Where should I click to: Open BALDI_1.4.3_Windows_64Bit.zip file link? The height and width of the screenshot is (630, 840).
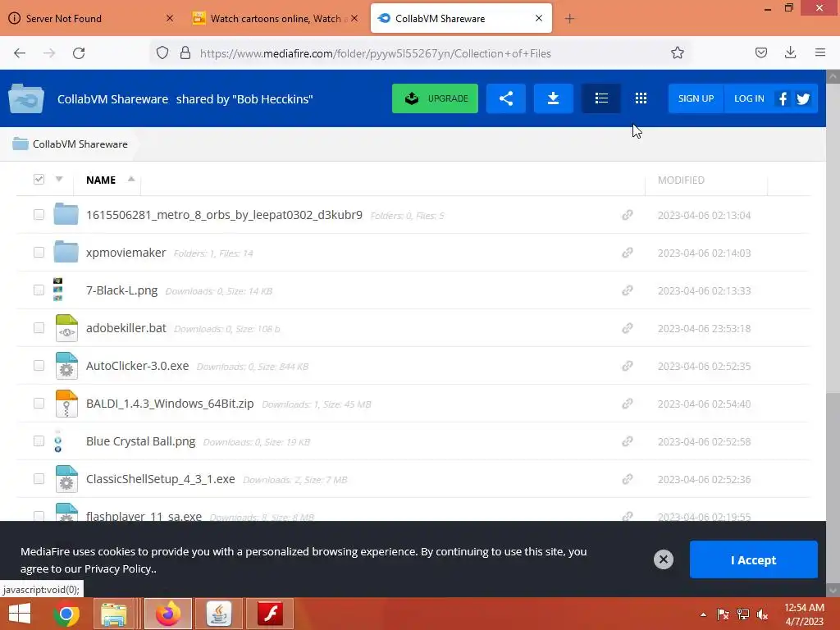pyautogui.click(x=170, y=404)
